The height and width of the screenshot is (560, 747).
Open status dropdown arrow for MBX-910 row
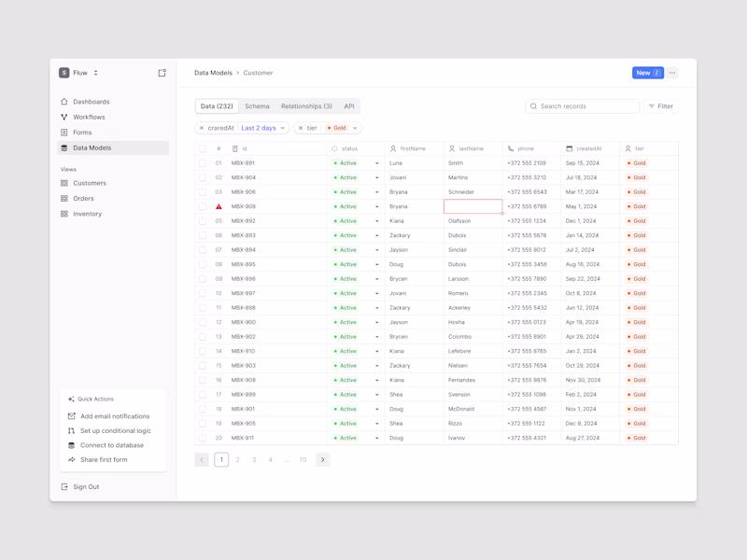click(377, 351)
